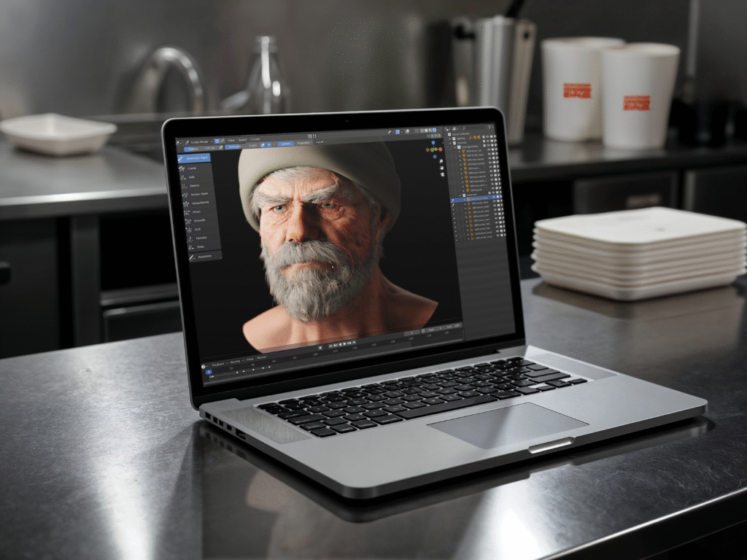Click the timeline current frame marker
This screenshot has height=560, width=747.
tap(209, 373)
